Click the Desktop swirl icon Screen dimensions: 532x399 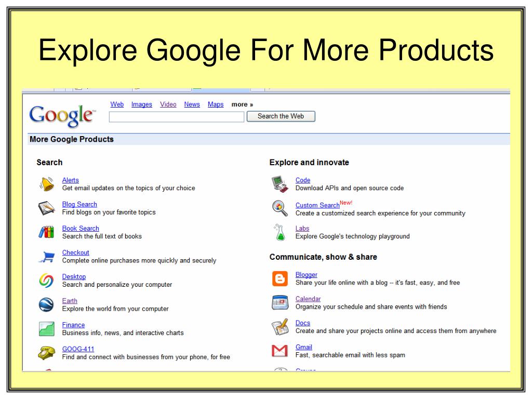(46, 281)
